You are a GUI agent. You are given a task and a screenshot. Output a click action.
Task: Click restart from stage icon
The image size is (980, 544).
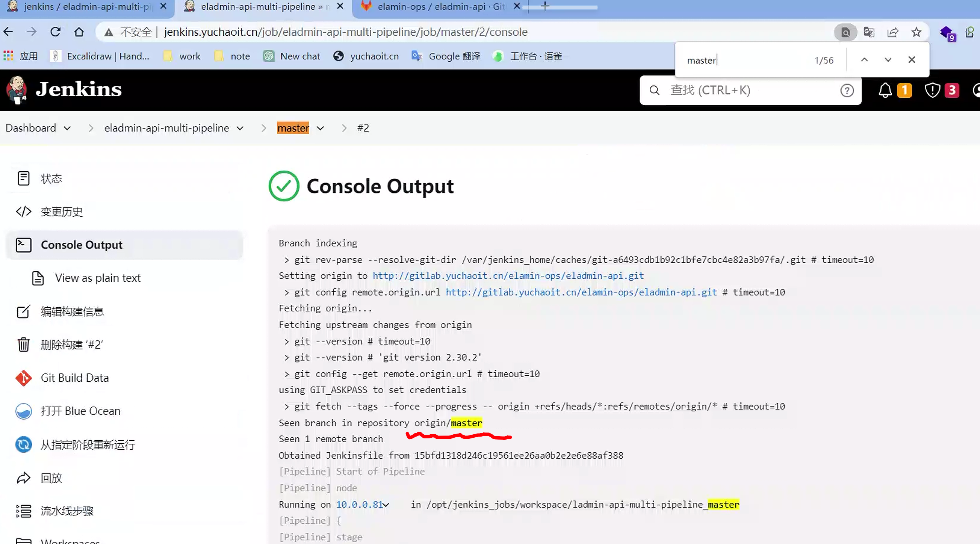pyautogui.click(x=24, y=444)
